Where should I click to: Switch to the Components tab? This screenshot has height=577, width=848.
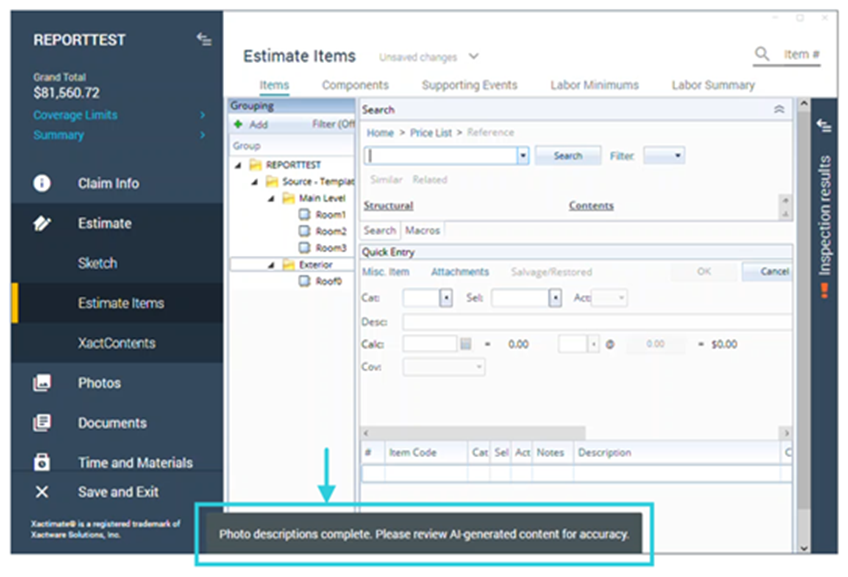click(355, 85)
